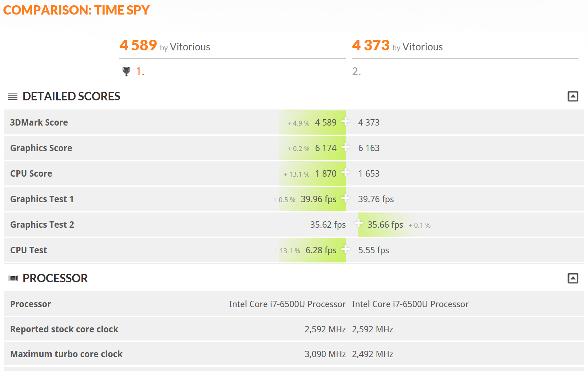Click the plus icon beside 39.96 fps

click(345, 198)
